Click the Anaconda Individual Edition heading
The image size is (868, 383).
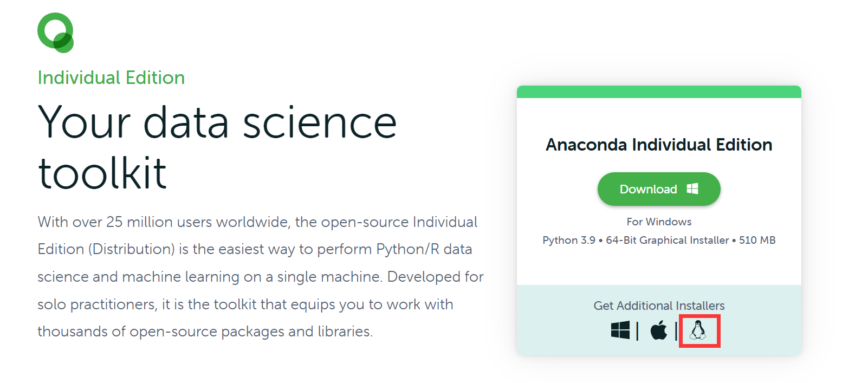[x=659, y=144]
